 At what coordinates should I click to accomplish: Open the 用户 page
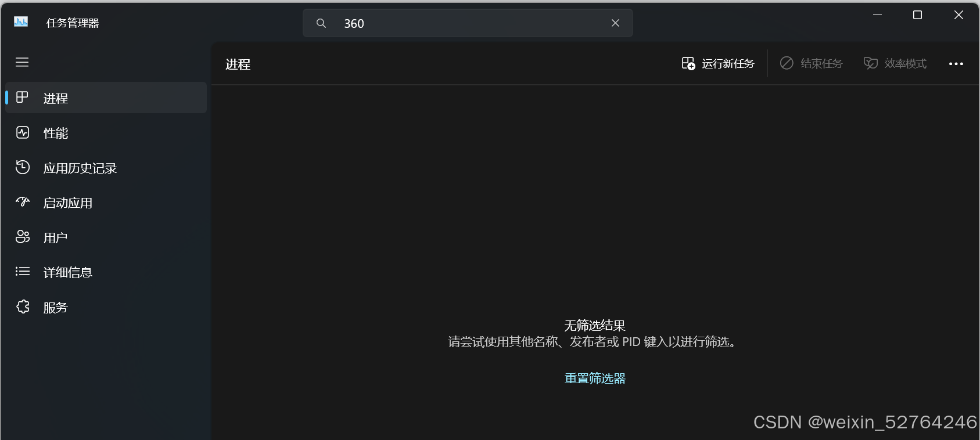(106, 237)
